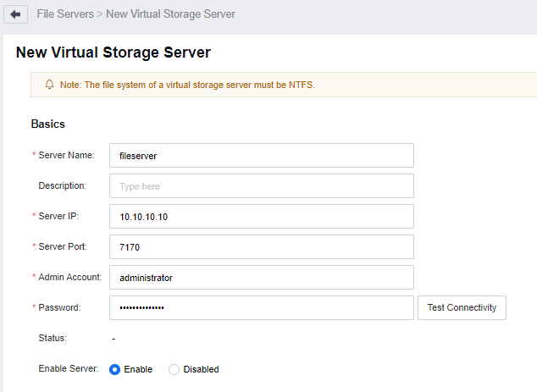Click the New Virtual Storage Server page heading

(x=113, y=52)
